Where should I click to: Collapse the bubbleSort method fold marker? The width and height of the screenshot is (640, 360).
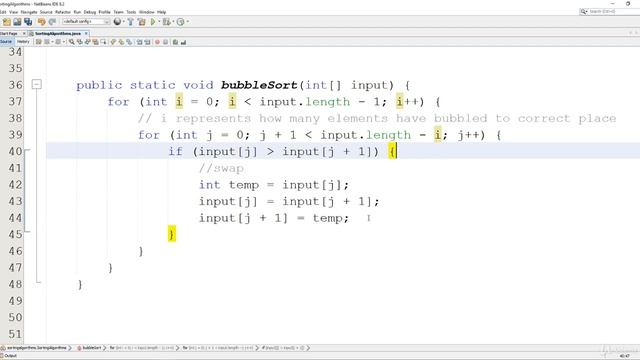point(36,84)
